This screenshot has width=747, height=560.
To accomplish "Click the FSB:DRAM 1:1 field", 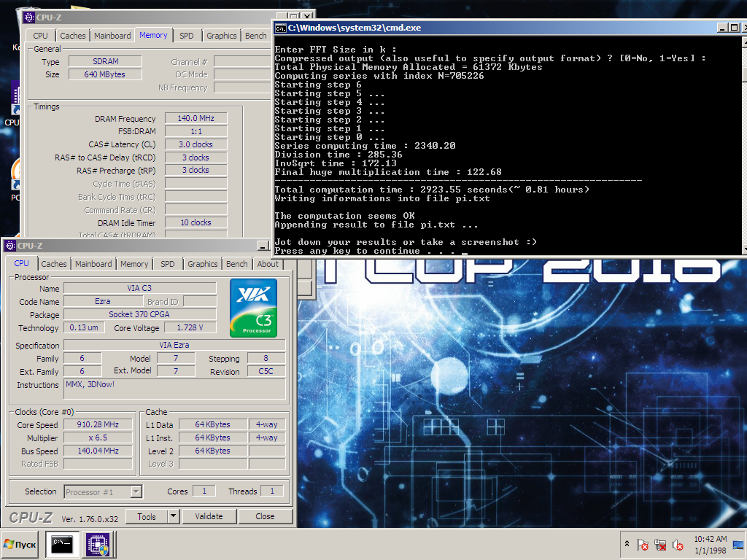I will (x=196, y=131).
